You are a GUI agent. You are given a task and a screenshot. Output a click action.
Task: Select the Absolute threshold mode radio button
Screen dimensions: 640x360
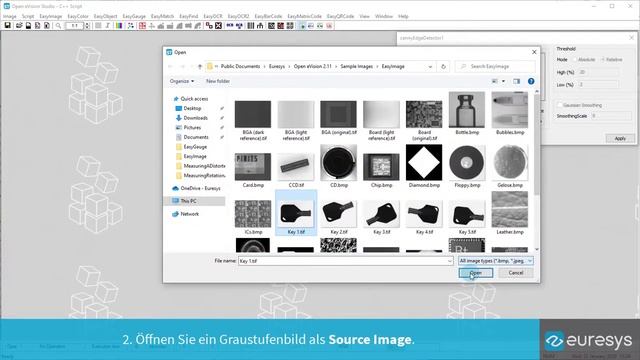(x=575, y=60)
